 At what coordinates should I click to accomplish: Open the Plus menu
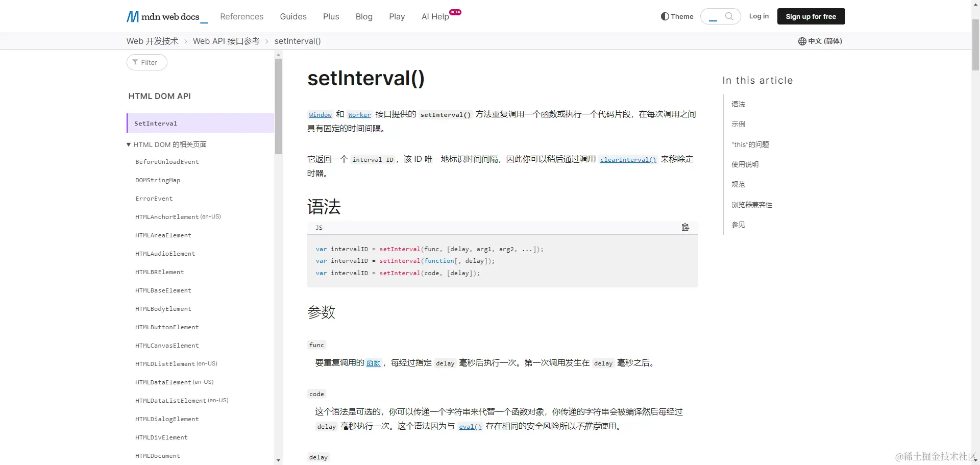[331, 16]
